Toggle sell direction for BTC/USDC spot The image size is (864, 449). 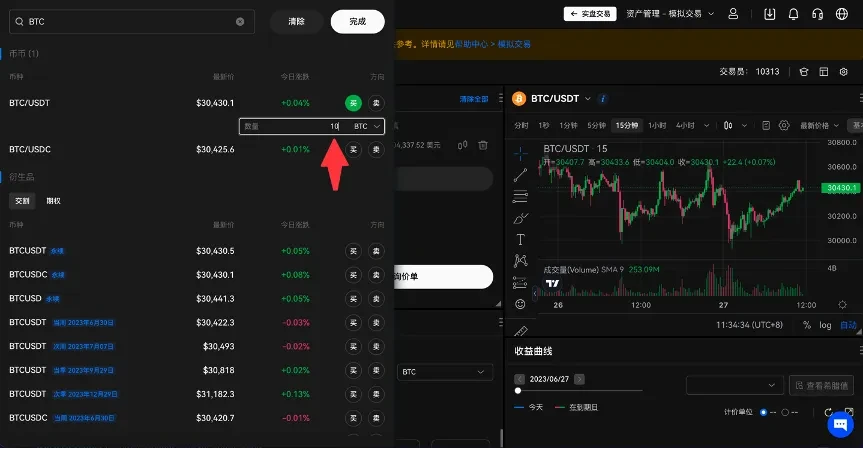(375, 150)
